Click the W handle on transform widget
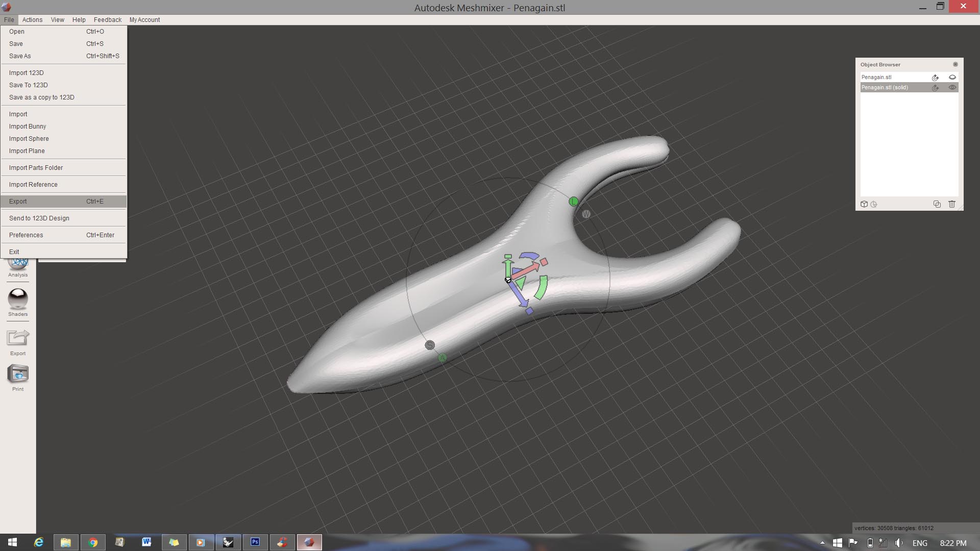980x551 pixels. click(586, 214)
